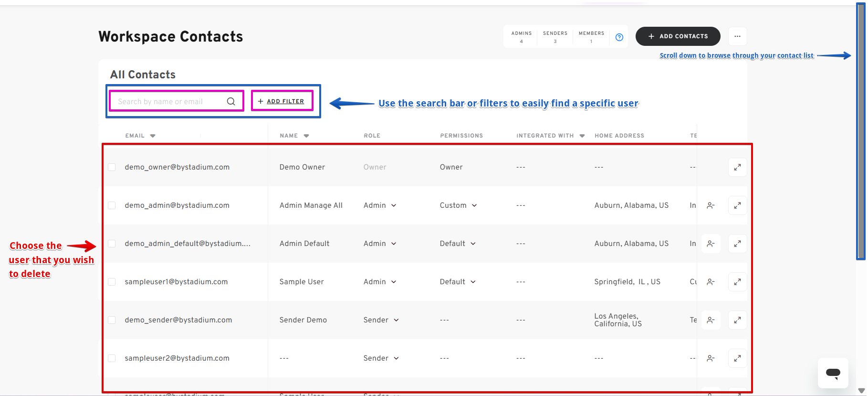This screenshot has height=396, width=868.
Task: Change role dropdown for Sample User
Action: pos(380,282)
